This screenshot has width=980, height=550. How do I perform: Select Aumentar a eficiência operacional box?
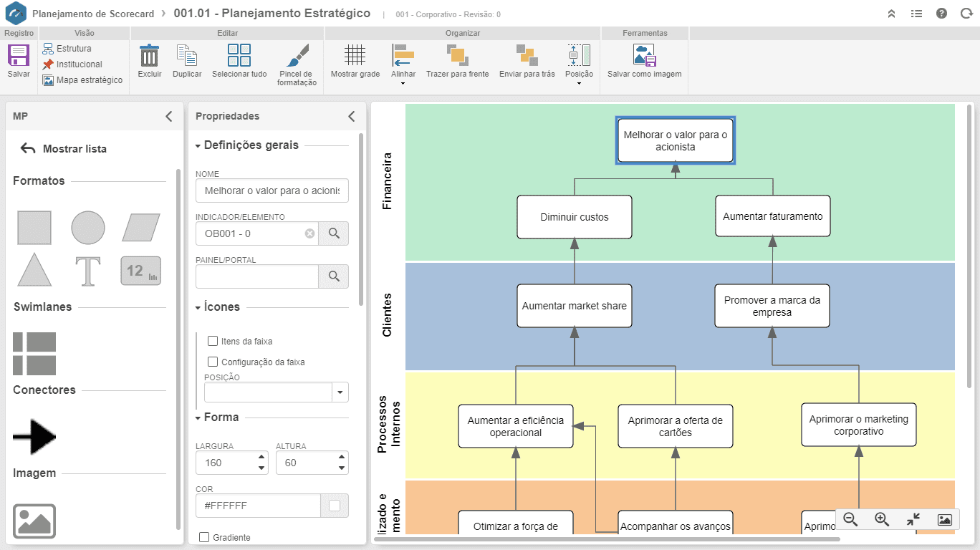pos(516,426)
